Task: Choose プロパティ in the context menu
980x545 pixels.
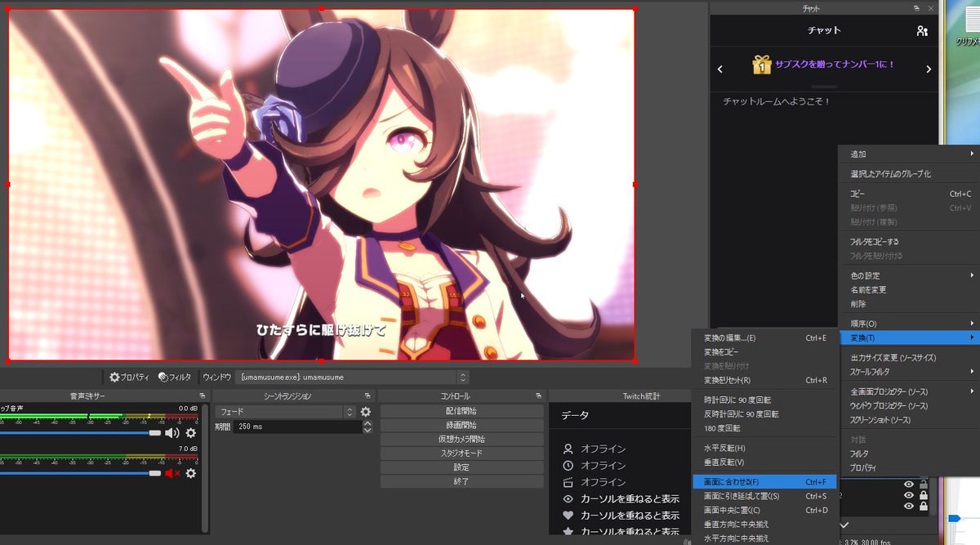Action: [910, 468]
